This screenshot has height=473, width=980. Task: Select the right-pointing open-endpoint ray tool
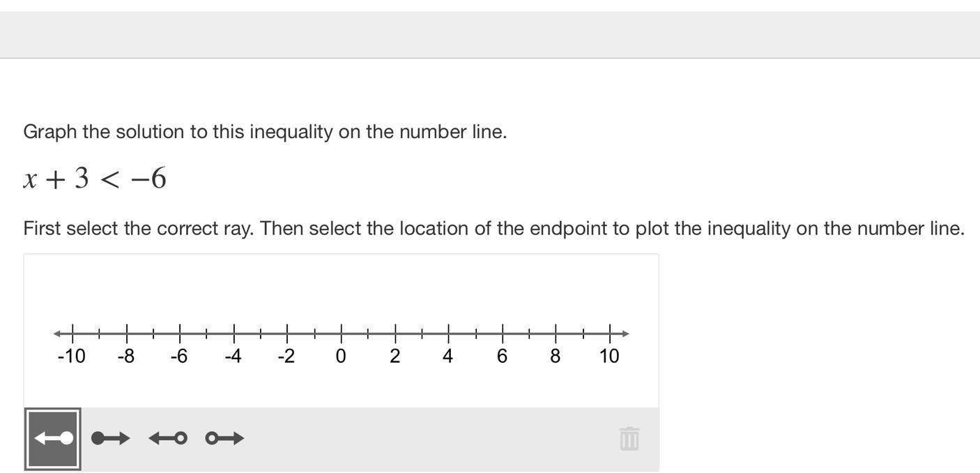tap(225, 438)
